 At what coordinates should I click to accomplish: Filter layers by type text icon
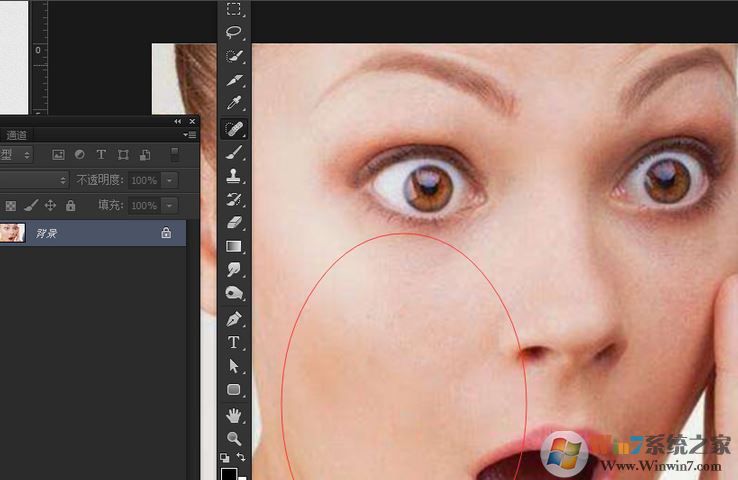point(101,155)
